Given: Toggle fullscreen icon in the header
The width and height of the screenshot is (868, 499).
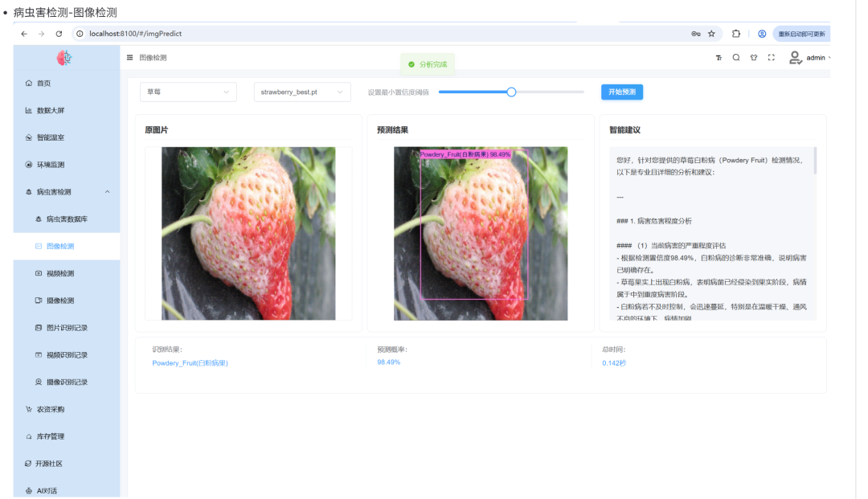Looking at the screenshot, I should 771,58.
